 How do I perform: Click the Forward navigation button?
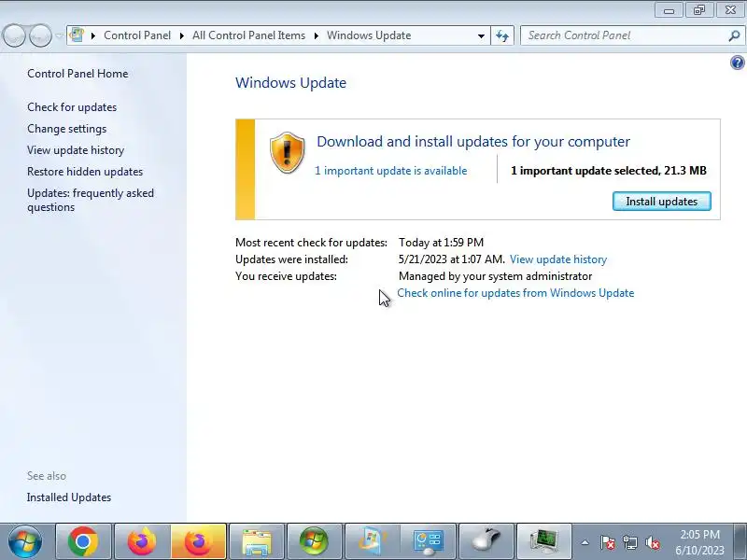[40, 35]
